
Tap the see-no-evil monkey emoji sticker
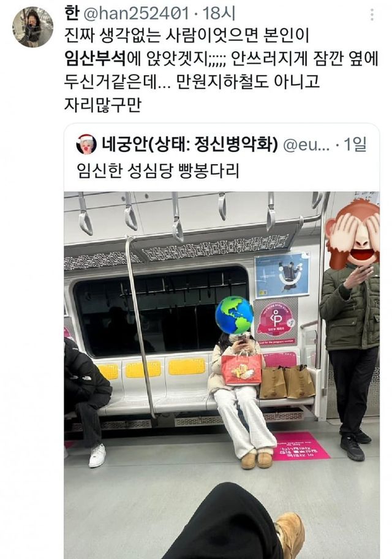[x=353, y=234]
